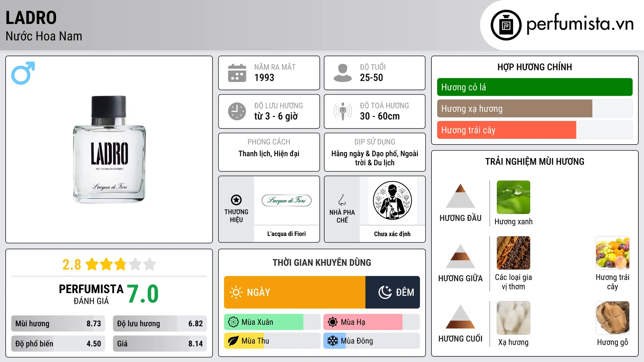
Task: Click the Mùa Hạ season bar
Action: click(371, 322)
